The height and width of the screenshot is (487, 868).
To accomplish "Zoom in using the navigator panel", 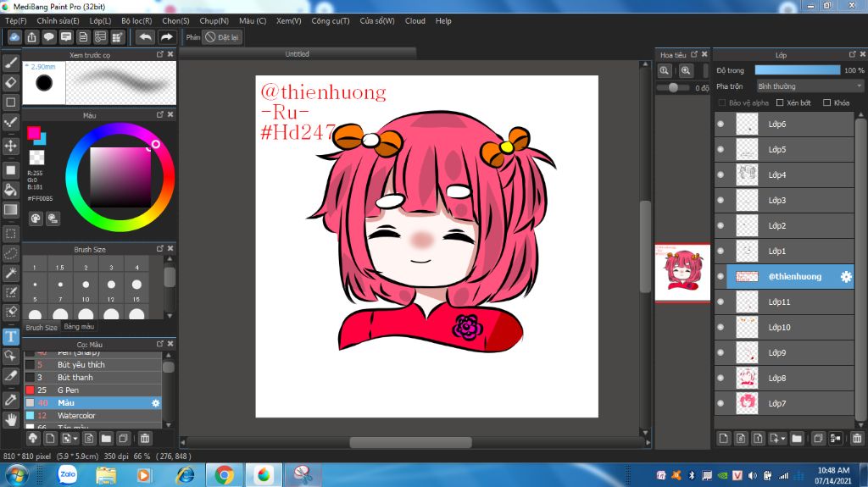I will (686, 70).
